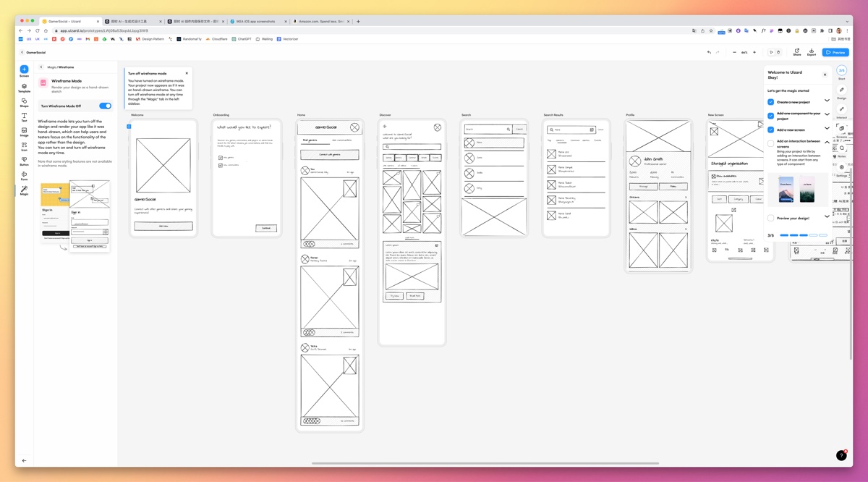Viewport: 868px width, 482px height.
Task: Expand the 'Create a new project' step
Action: tap(827, 101)
